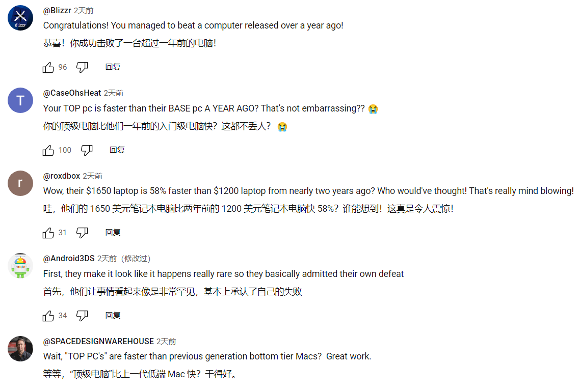Click the purple T avatar of CaseOhsHeat

pyautogui.click(x=20, y=100)
